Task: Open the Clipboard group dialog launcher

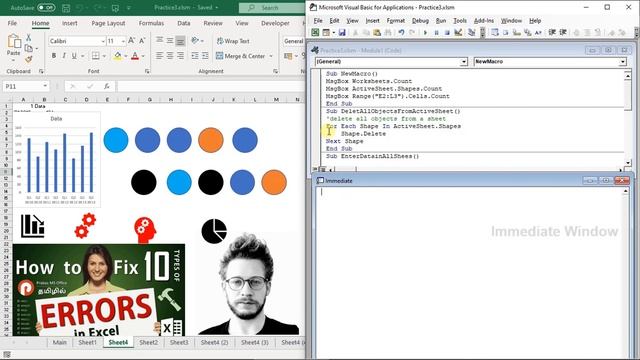Action: 41,71
